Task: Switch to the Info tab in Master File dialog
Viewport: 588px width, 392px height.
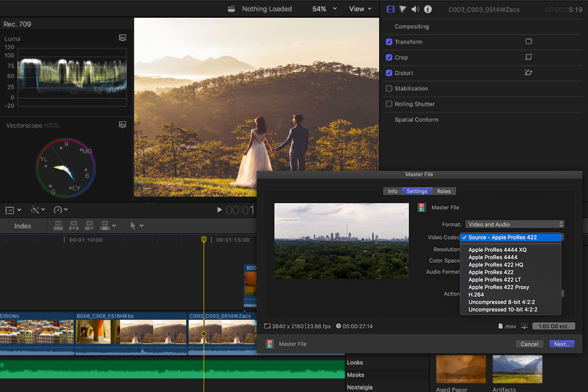Action: click(x=393, y=191)
